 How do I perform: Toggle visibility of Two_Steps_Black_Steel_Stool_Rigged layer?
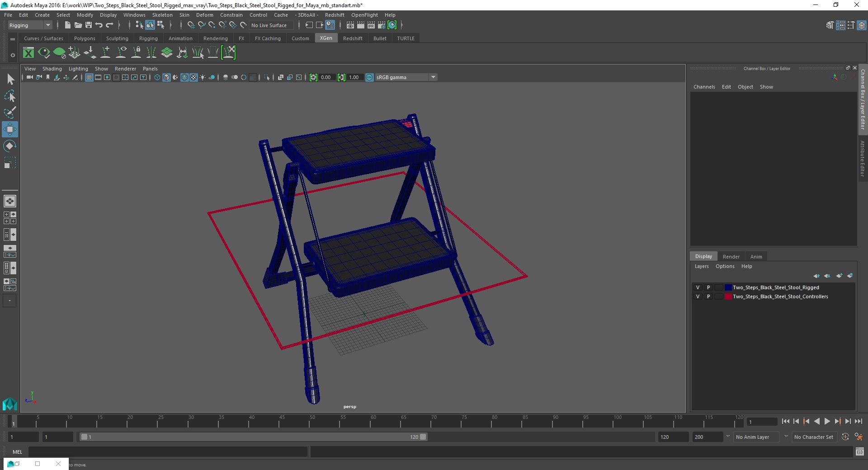698,287
